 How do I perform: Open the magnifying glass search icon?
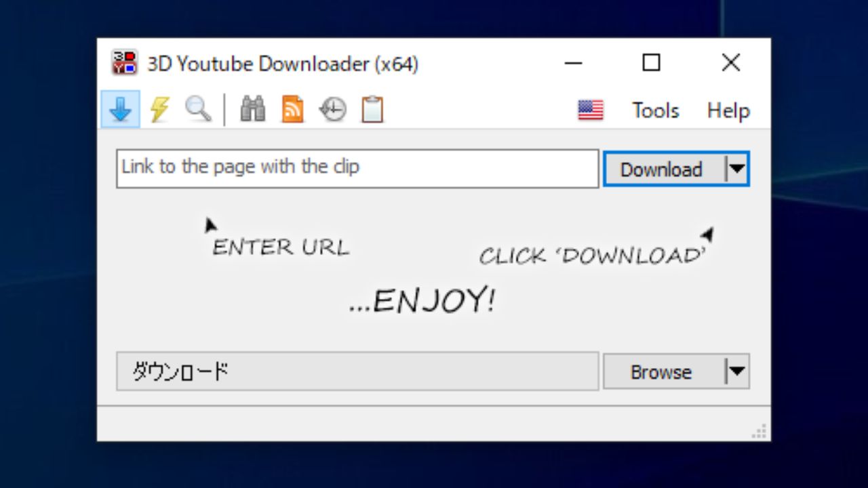pos(199,109)
